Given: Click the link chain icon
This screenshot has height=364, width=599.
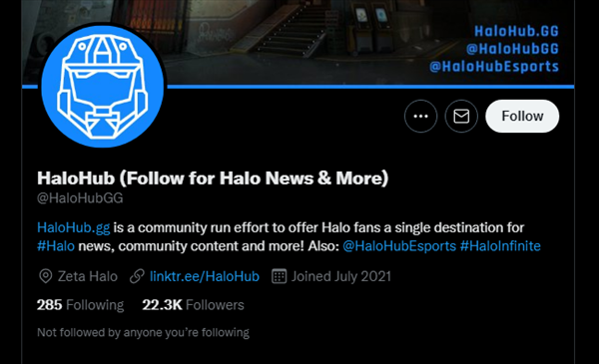Looking at the screenshot, I should (x=137, y=276).
